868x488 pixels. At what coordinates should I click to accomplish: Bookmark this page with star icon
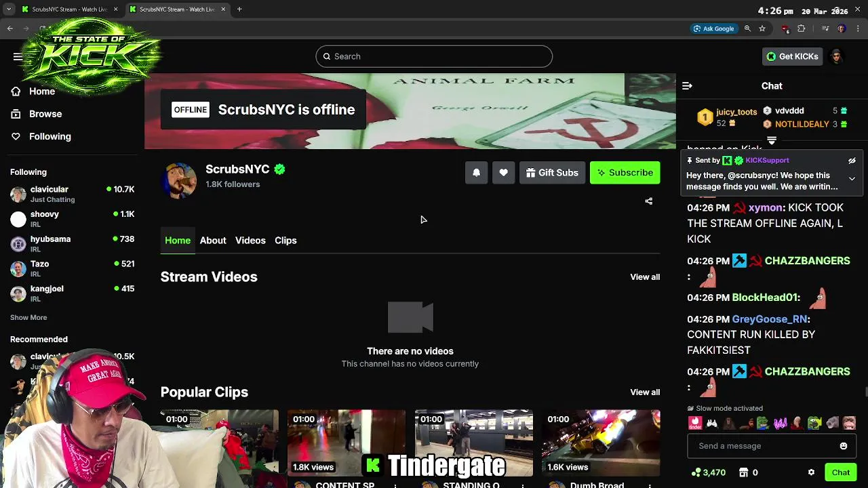click(762, 28)
